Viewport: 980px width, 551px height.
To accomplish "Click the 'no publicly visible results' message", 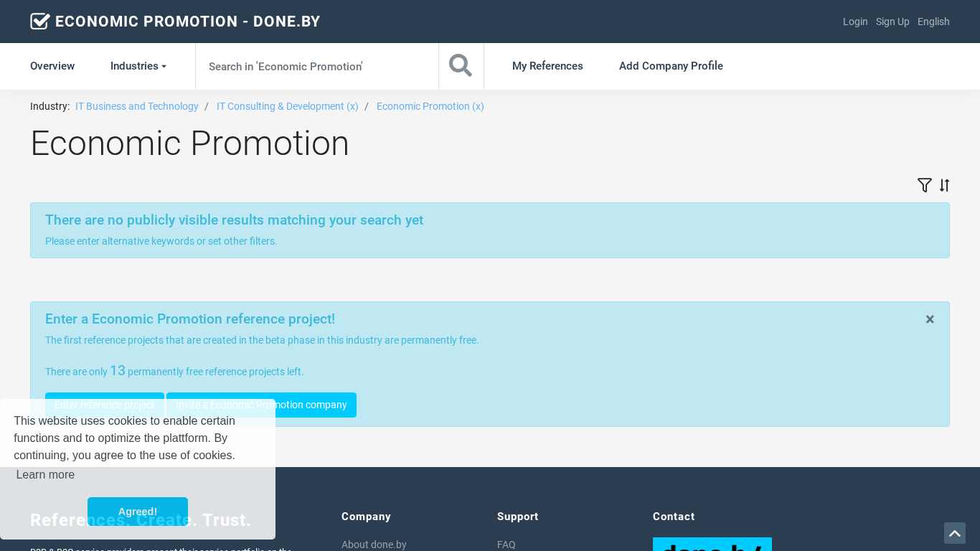I will (235, 220).
